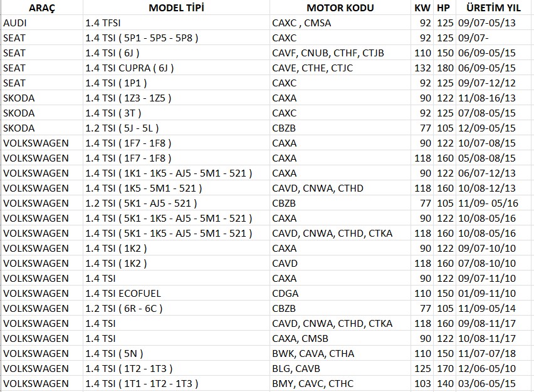Click the BWK, CAVA, CTHA cell

point(313,353)
